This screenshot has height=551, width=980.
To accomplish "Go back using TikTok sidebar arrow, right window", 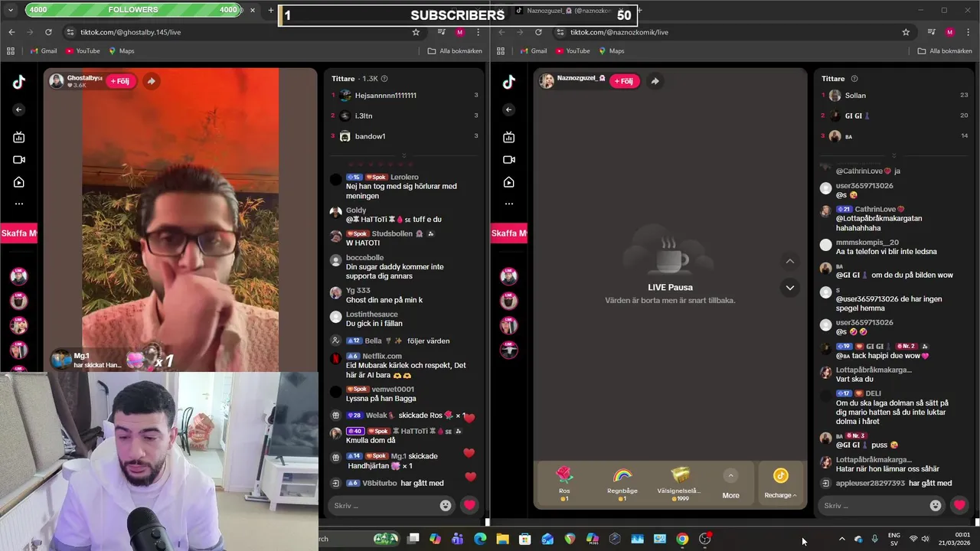I will [x=509, y=109].
